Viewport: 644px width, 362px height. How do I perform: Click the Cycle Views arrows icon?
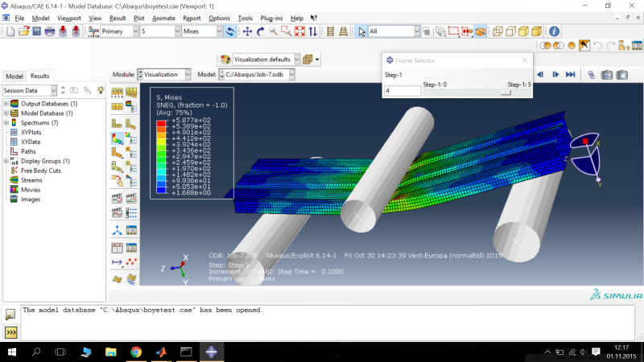313,31
